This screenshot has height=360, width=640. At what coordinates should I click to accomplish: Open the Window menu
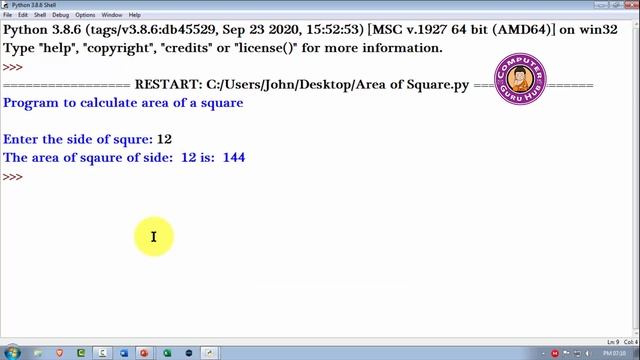click(x=112, y=15)
